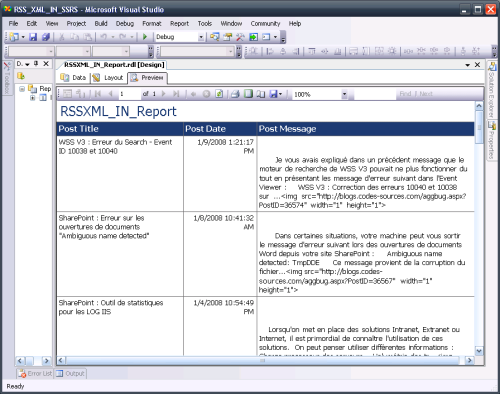This screenshot has height=394, width=500.
Task: Open the File menu
Action: (x=13, y=23)
